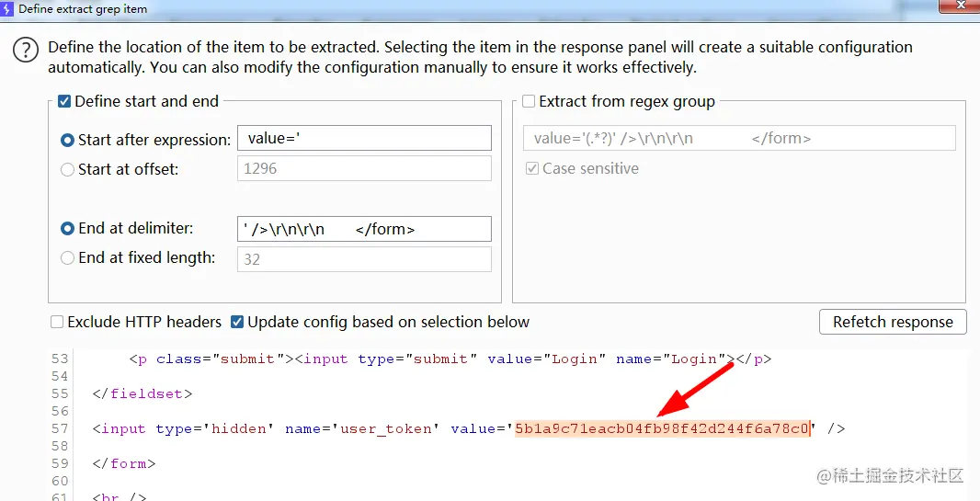Click the regex group expression field

[739, 138]
